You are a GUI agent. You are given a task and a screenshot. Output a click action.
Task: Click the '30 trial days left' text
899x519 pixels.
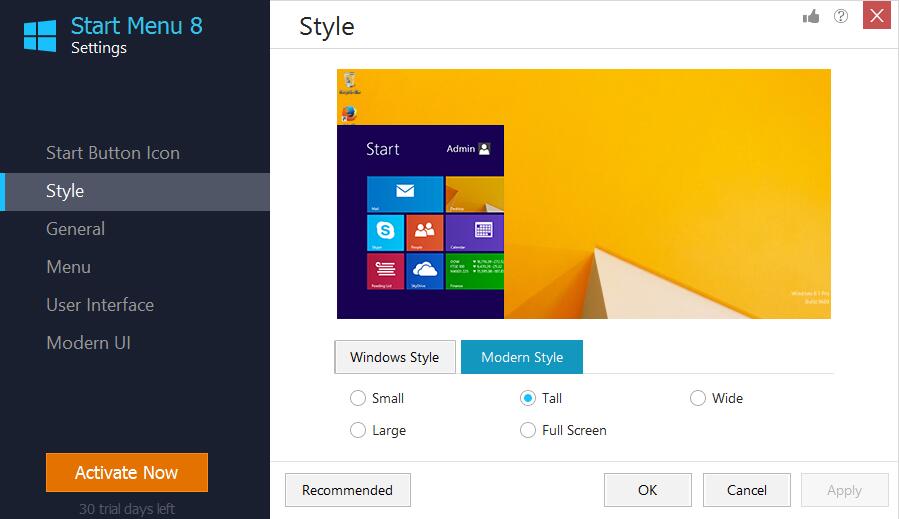127,509
